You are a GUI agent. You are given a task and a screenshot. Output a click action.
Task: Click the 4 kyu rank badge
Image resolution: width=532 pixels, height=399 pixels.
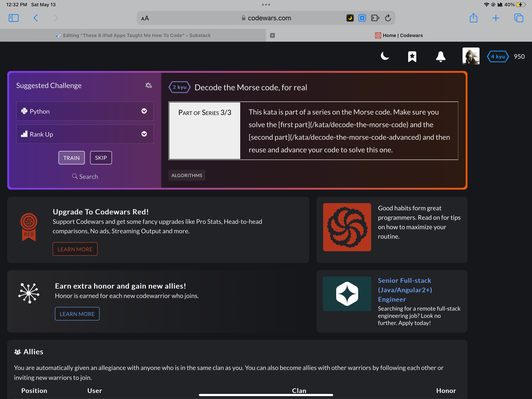point(498,56)
